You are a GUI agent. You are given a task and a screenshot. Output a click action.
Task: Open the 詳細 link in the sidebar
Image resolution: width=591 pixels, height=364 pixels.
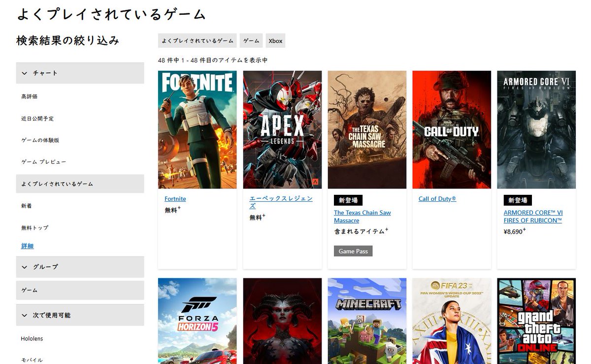27,246
